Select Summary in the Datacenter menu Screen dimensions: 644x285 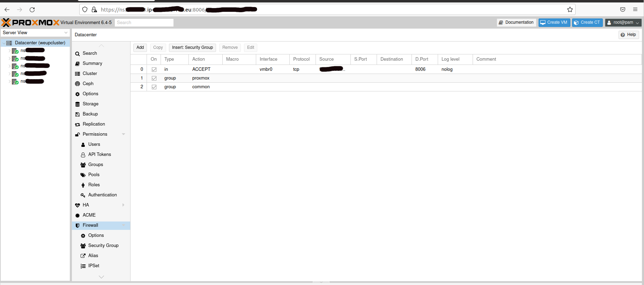tap(92, 63)
